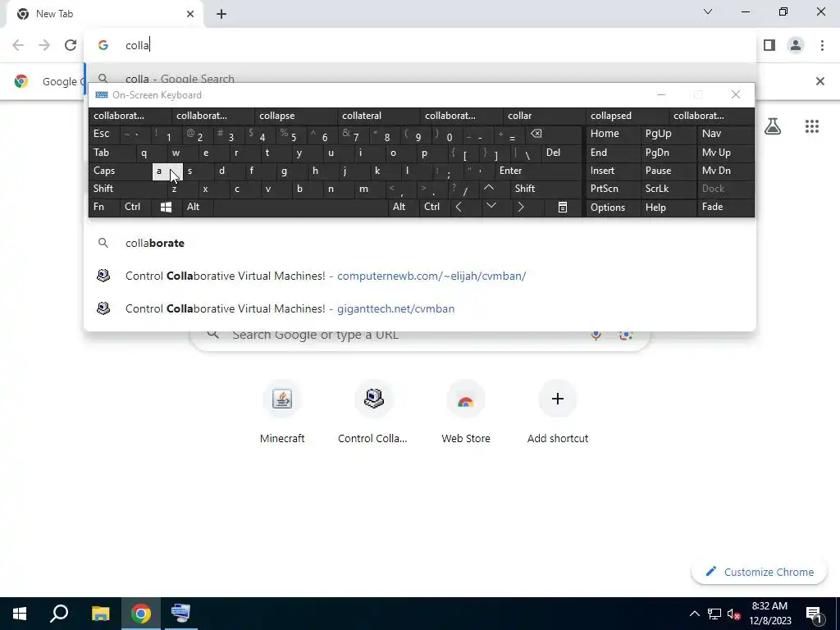Show hidden system tray icons
The width and height of the screenshot is (840, 630).
coord(694,614)
